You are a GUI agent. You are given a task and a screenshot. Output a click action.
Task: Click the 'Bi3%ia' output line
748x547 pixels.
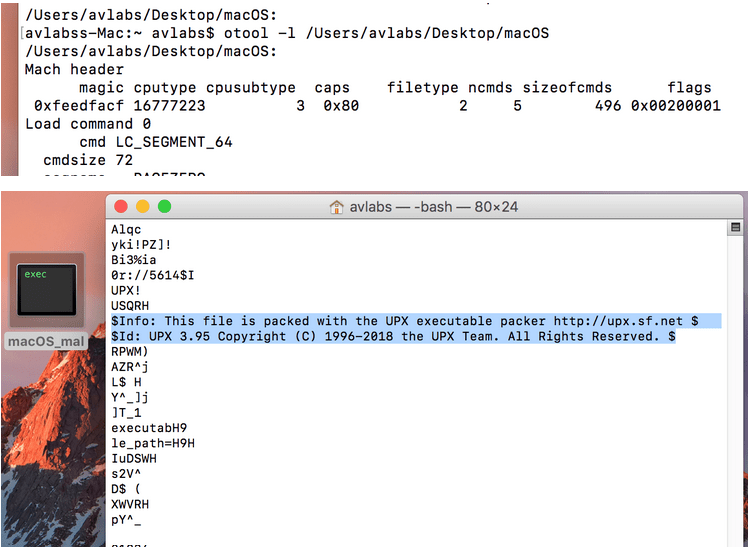tap(133, 260)
